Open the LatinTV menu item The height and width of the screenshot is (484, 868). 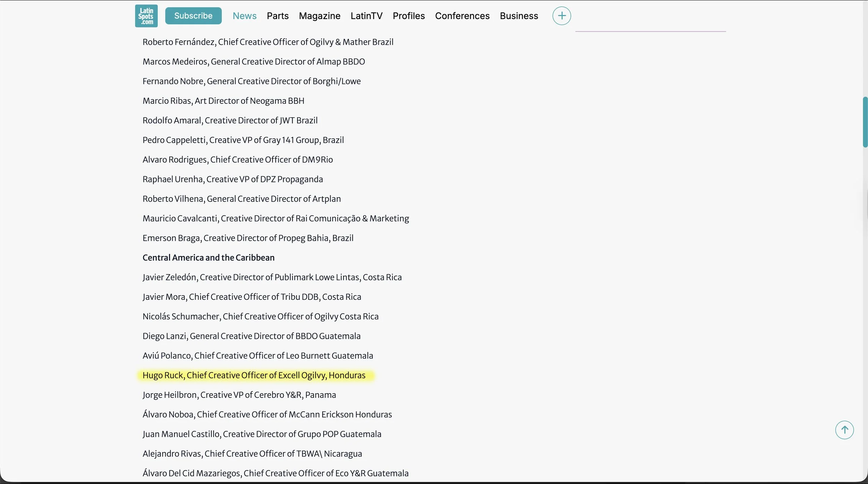pyautogui.click(x=366, y=16)
